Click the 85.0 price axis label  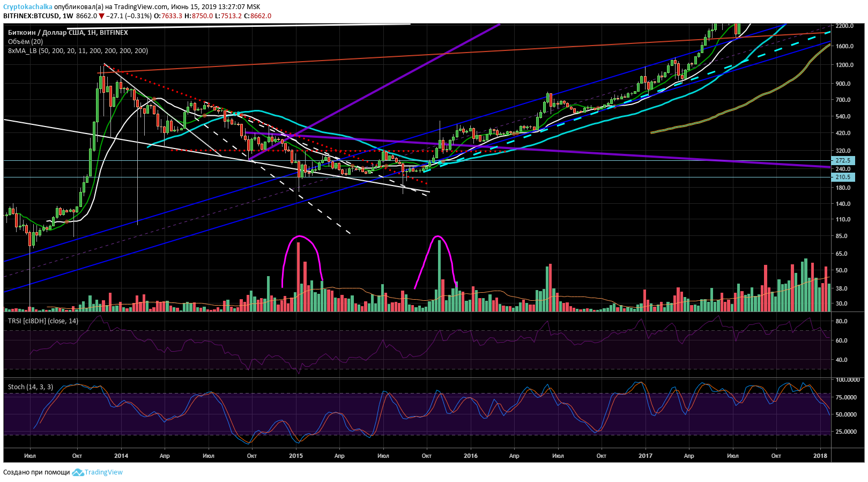pyautogui.click(x=842, y=236)
